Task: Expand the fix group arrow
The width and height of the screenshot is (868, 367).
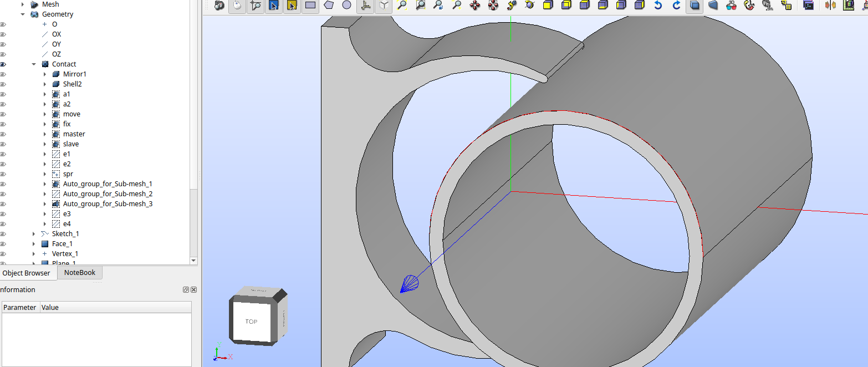Action: coord(45,124)
